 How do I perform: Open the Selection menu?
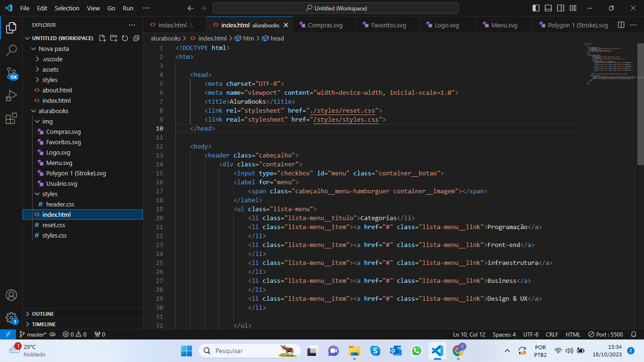click(x=67, y=8)
